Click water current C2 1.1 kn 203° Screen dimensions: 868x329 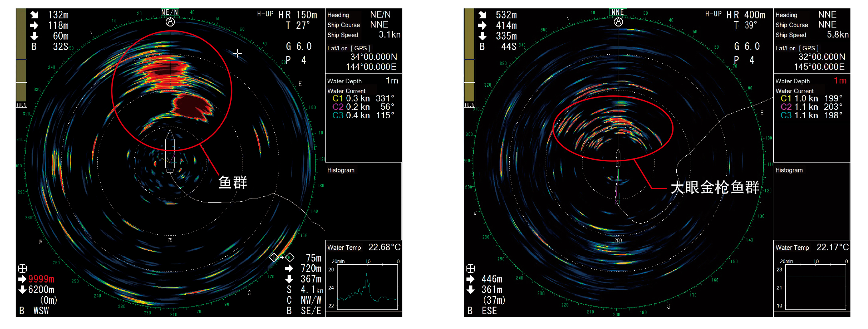pos(811,107)
